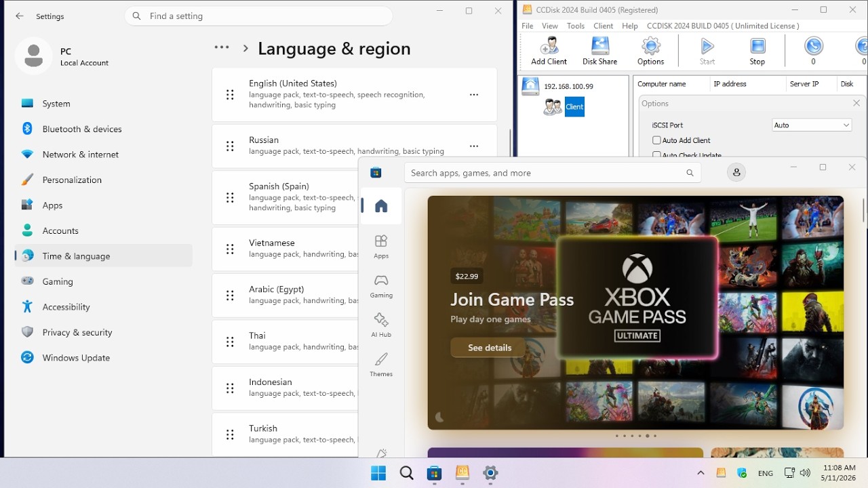The image size is (868, 488).
Task: Toggle the Auto Check Update checkbox
Action: click(x=656, y=155)
